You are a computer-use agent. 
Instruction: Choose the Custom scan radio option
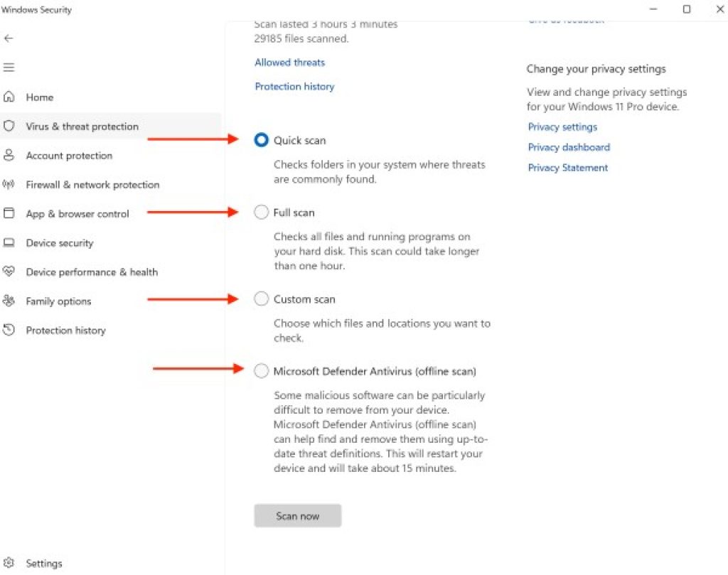click(x=261, y=299)
